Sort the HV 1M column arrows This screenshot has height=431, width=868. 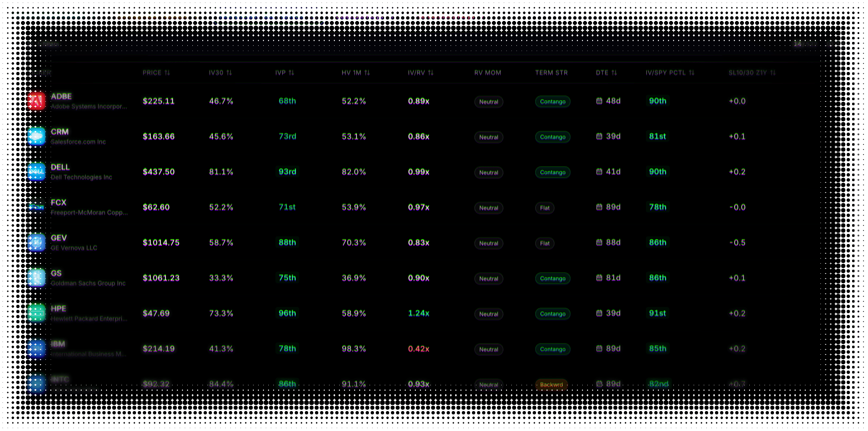367,73
